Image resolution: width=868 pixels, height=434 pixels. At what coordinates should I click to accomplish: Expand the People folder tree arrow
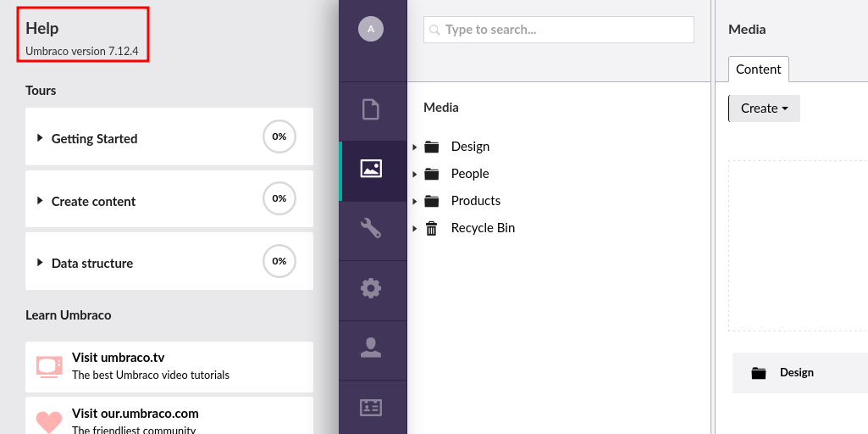tap(415, 174)
